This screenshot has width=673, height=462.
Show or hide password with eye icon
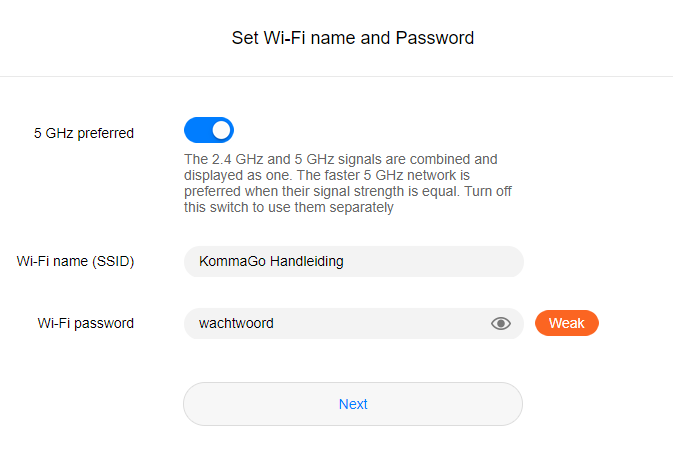[x=501, y=323]
